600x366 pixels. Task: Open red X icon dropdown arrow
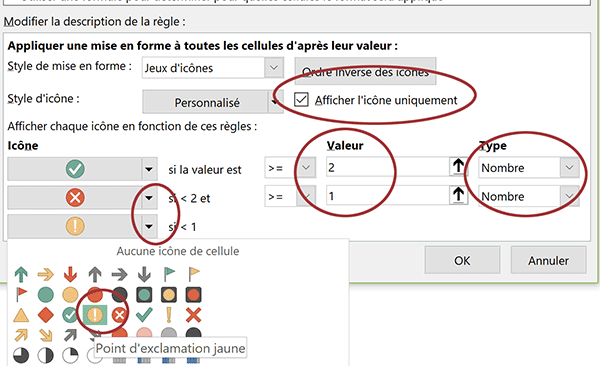[x=149, y=198]
